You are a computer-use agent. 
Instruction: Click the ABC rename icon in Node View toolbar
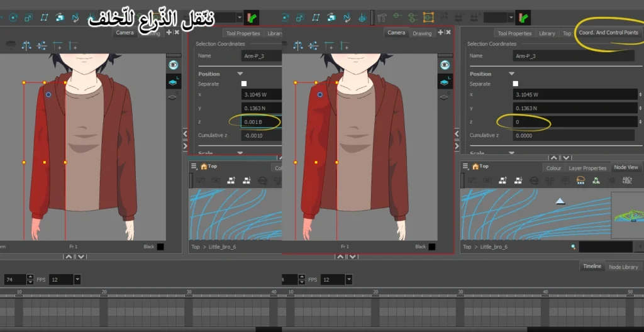coord(627,180)
